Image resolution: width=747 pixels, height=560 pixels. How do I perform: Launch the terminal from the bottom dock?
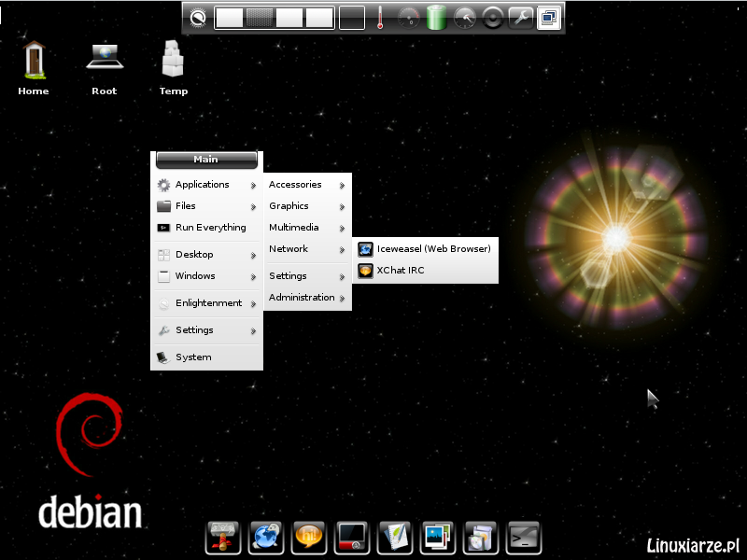[x=524, y=537]
